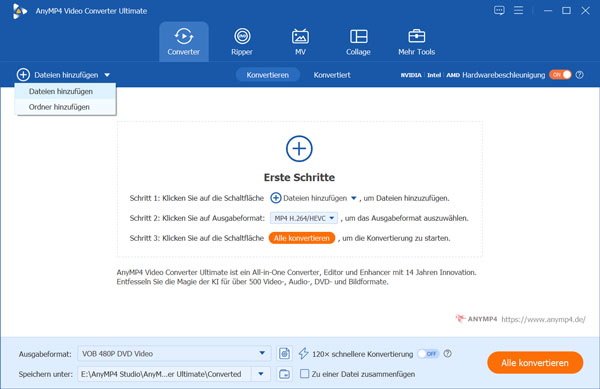
Task: Click the Erste Schritte heading
Action: tap(299, 177)
